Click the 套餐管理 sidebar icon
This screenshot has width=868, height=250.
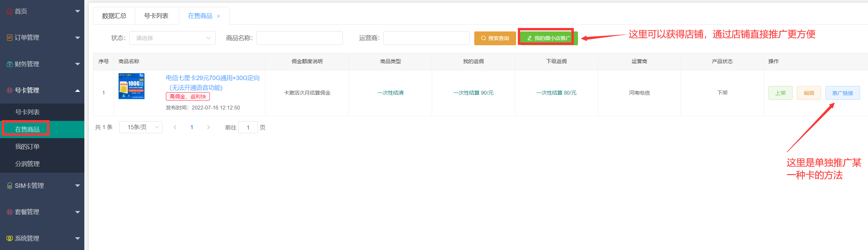10,212
